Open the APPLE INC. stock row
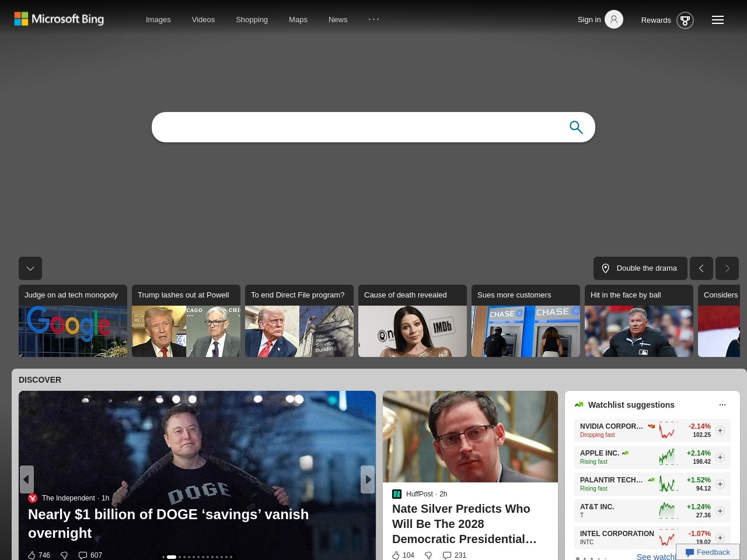The height and width of the screenshot is (560, 747). tap(652, 457)
